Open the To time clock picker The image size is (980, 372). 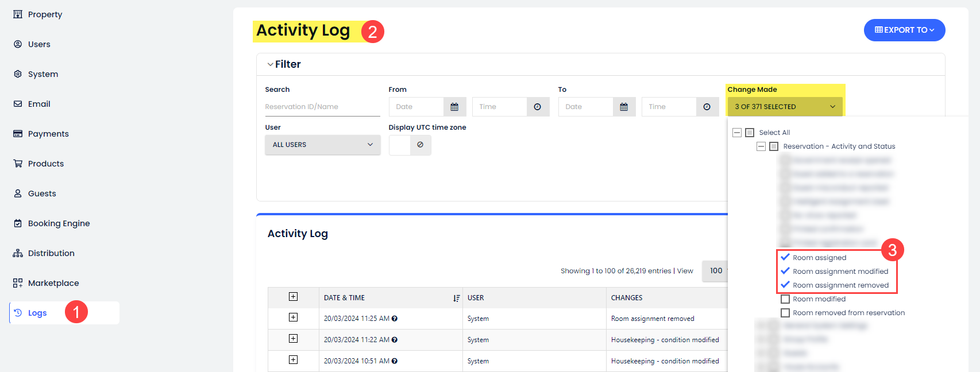707,107
